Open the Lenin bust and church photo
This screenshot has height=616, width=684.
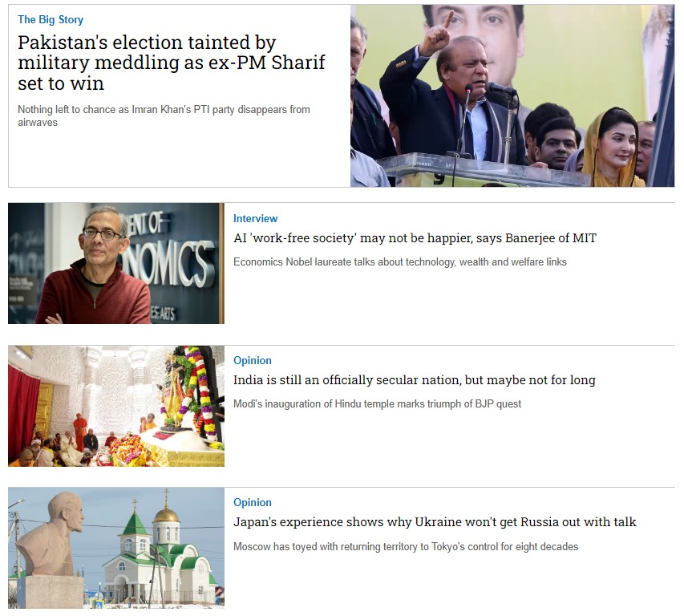(116, 548)
